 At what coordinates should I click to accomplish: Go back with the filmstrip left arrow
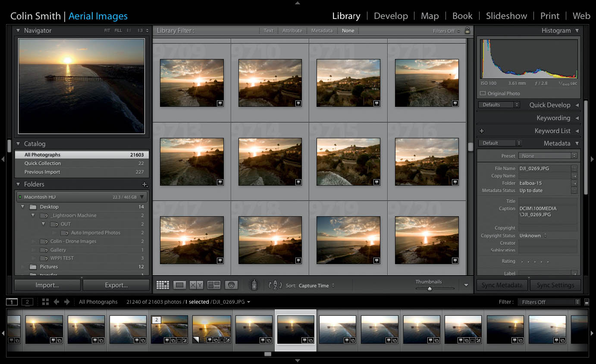pyautogui.click(x=56, y=302)
